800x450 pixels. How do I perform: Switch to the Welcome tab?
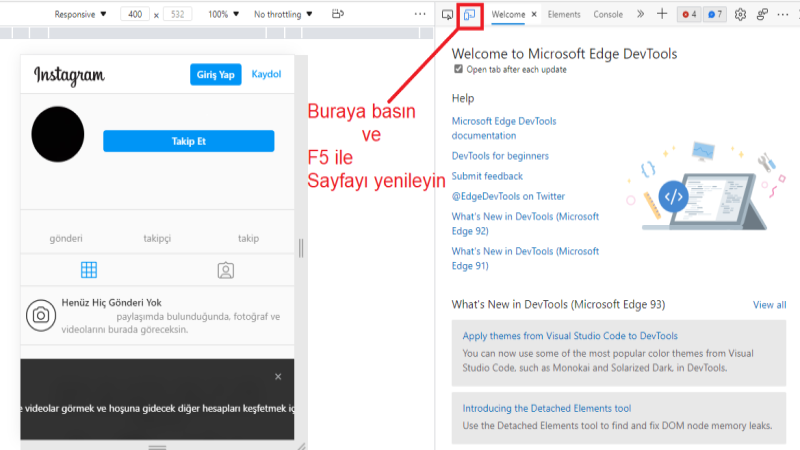point(508,14)
